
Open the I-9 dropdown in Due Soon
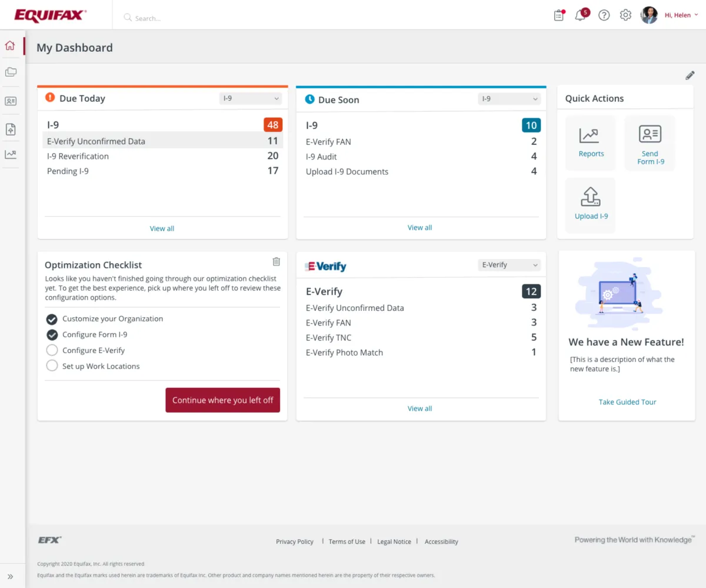[x=509, y=99]
